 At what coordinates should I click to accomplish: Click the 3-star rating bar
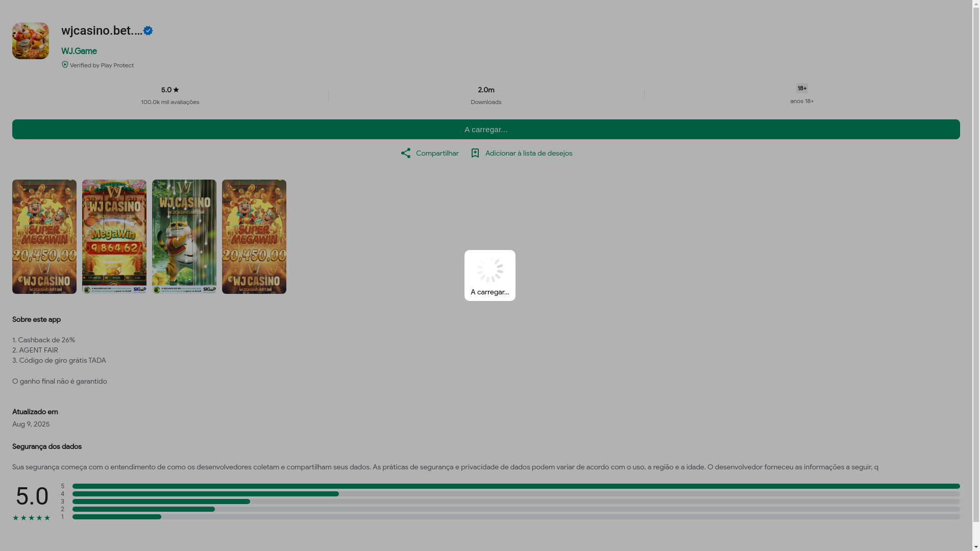tap(516, 502)
